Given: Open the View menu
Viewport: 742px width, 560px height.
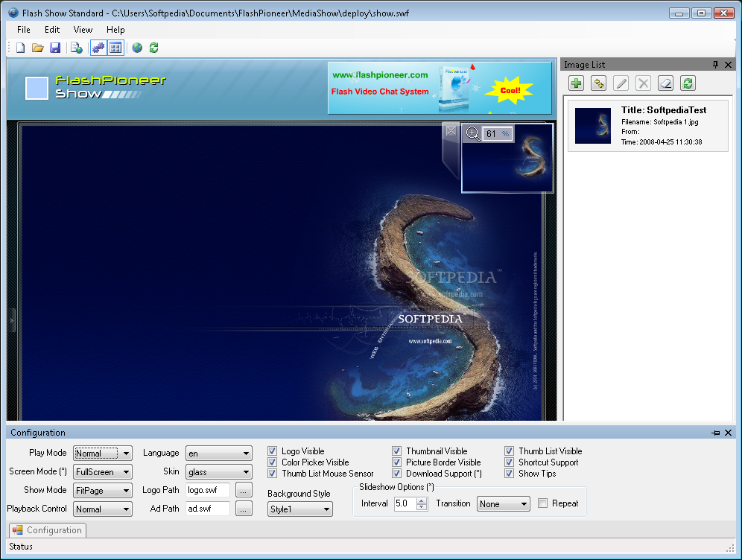Looking at the screenshot, I should click(83, 30).
